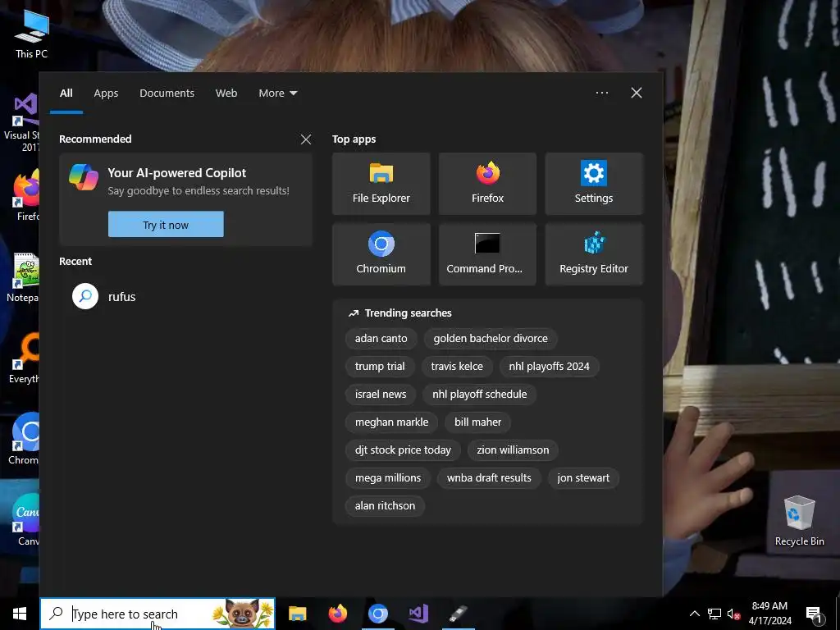Search trending topic alan ritchson
The image size is (840, 630).
coord(385,505)
